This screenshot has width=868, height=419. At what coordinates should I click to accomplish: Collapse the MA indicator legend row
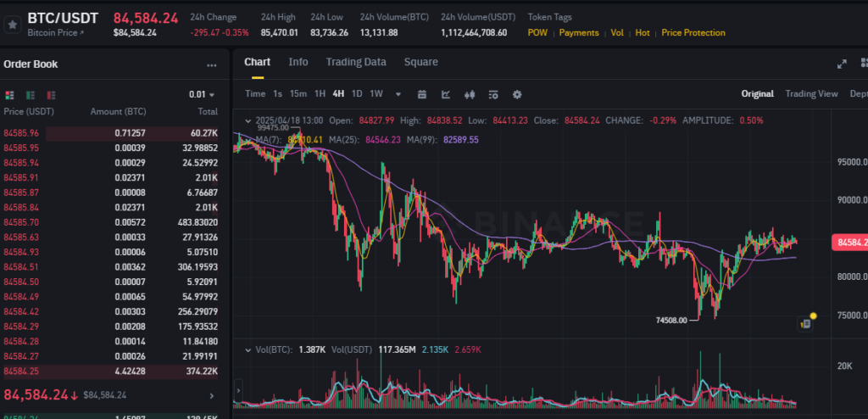pyautogui.click(x=248, y=140)
